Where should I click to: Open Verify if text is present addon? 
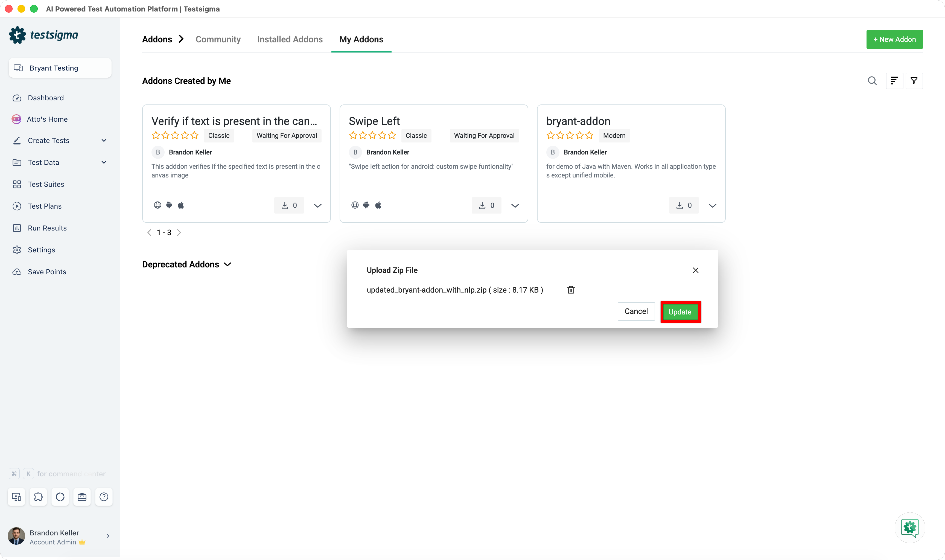234,121
